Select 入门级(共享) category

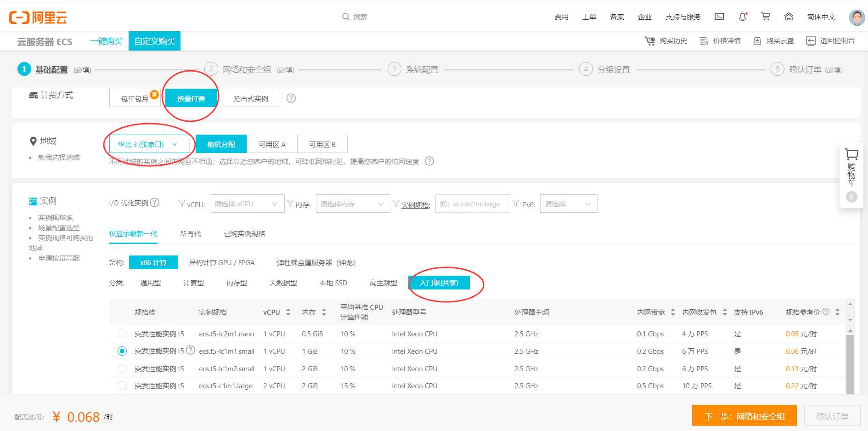[439, 283]
